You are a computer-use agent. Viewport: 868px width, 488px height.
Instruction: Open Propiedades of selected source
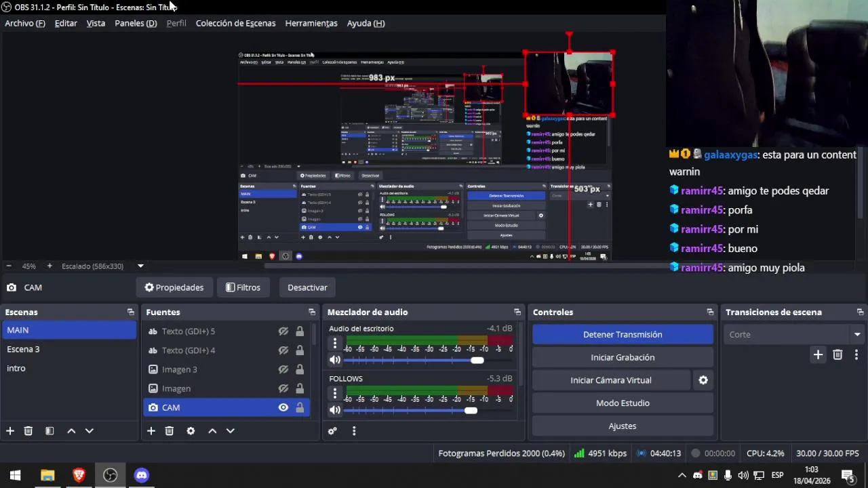click(174, 287)
